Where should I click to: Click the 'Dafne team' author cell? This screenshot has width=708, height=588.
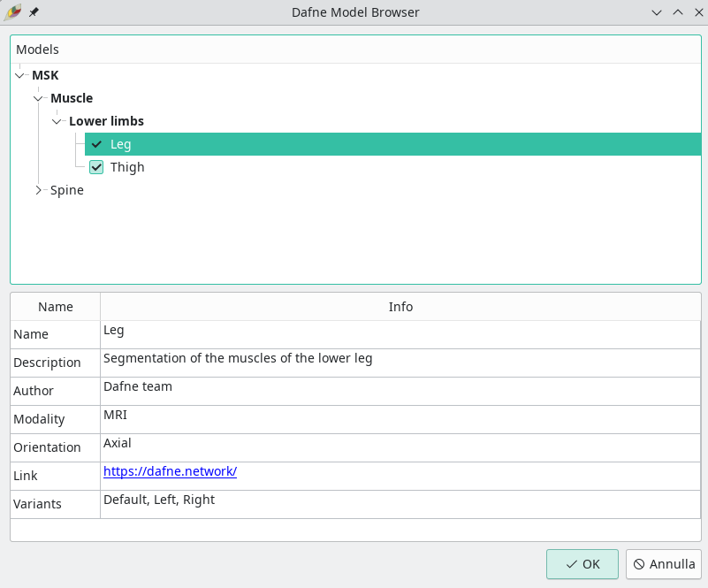[x=400, y=391]
